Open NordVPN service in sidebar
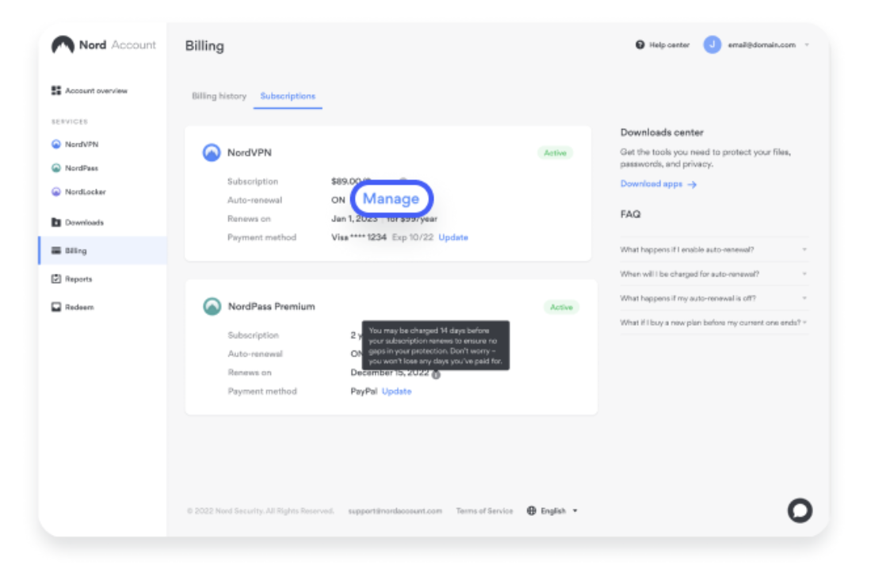The height and width of the screenshot is (588, 886). (75, 144)
